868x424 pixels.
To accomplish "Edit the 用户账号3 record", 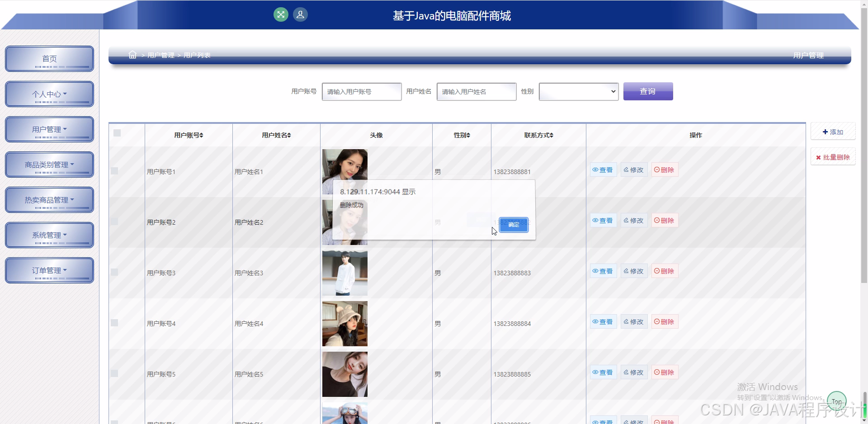I will [x=634, y=271].
